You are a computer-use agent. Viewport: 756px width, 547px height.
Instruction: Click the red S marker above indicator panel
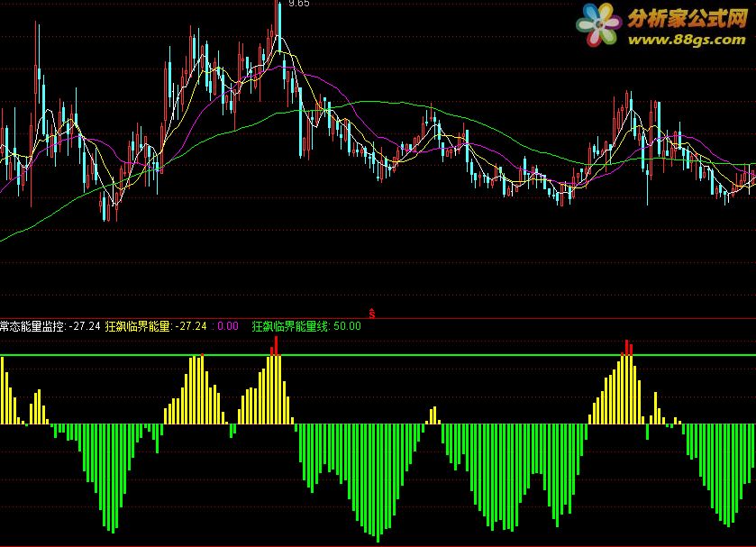pos(372,314)
